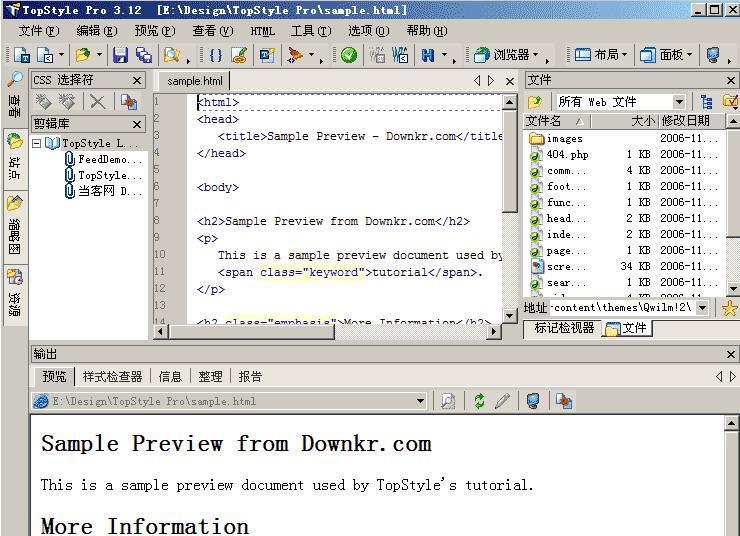
Task: Collapse the TopStyle L... library tree node
Action: pos(36,143)
